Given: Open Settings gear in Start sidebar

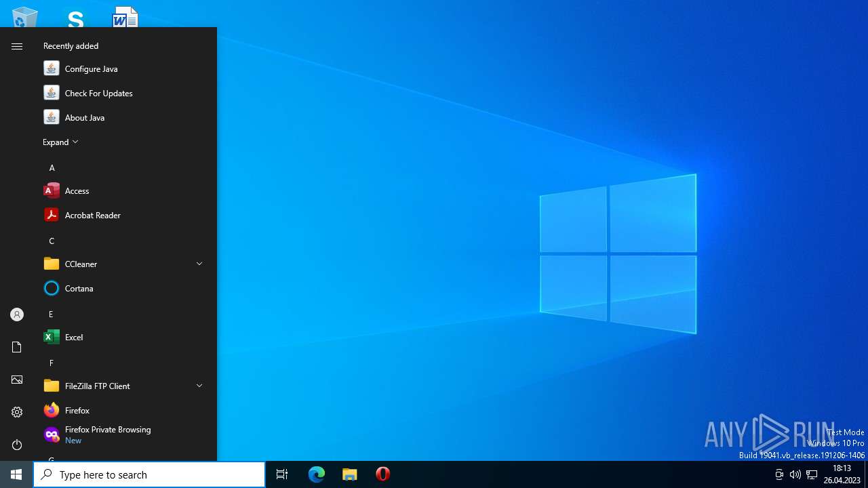Looking at the screenshot, I should click(17, 412).
